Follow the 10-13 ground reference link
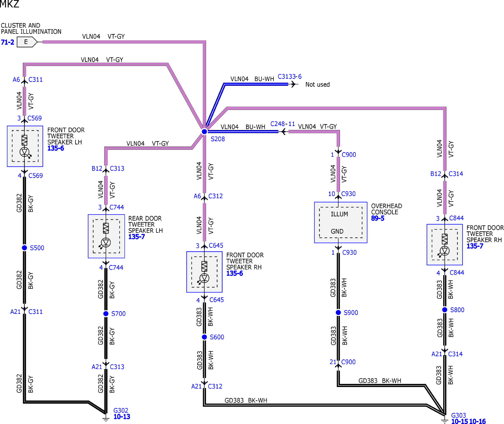The image size is (504, 424). coord(122,417)
